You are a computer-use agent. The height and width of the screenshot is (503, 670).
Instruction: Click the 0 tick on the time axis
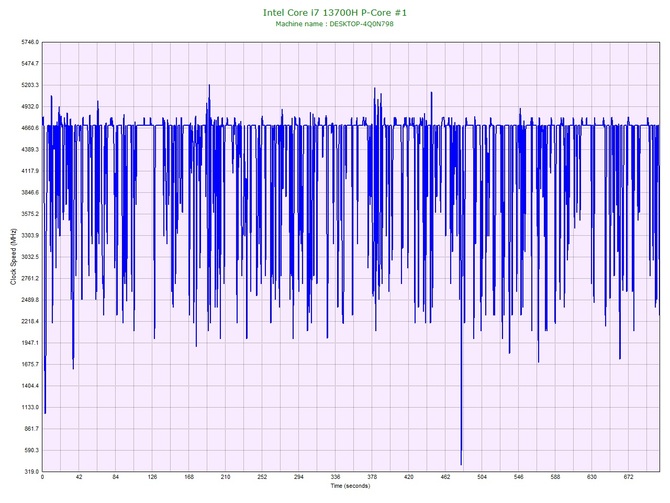tap(42, 477)
